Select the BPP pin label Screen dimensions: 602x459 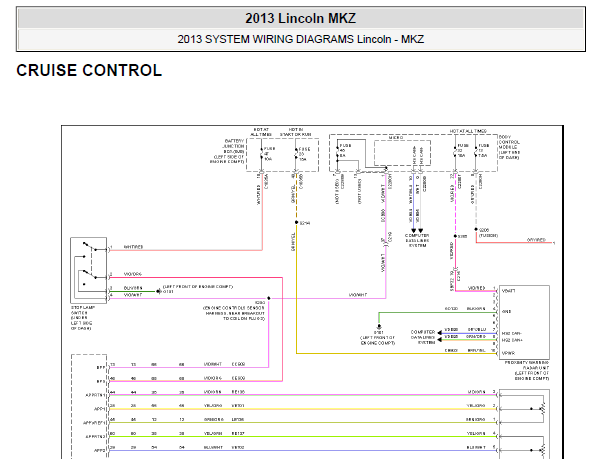101,368
